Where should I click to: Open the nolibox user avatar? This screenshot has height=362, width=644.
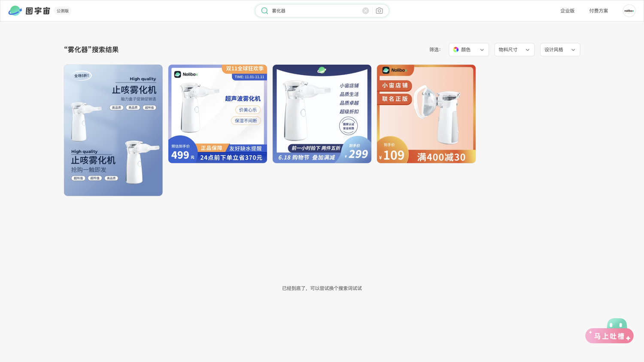(629, 11)
